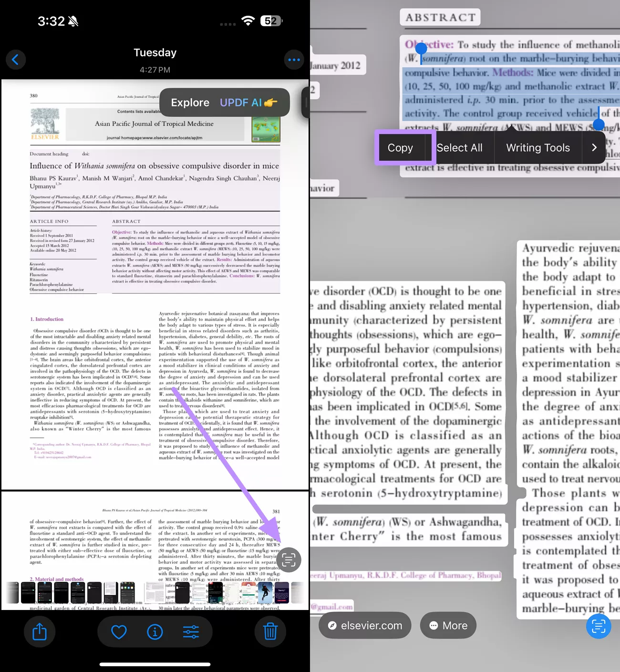This screenshot has height=672, width=620.
Task: Tap the Live Text icon on the document photo
Action: click(288, 559)
